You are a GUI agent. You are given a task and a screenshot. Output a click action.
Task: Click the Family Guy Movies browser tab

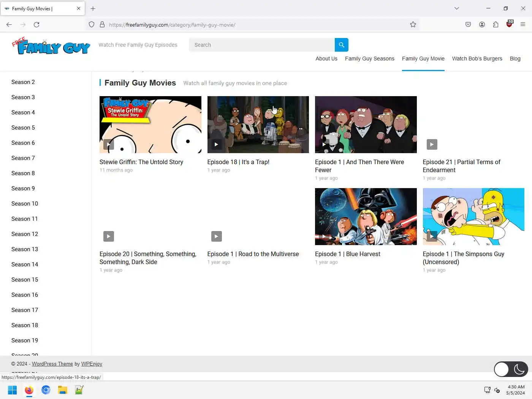point(43,8)
